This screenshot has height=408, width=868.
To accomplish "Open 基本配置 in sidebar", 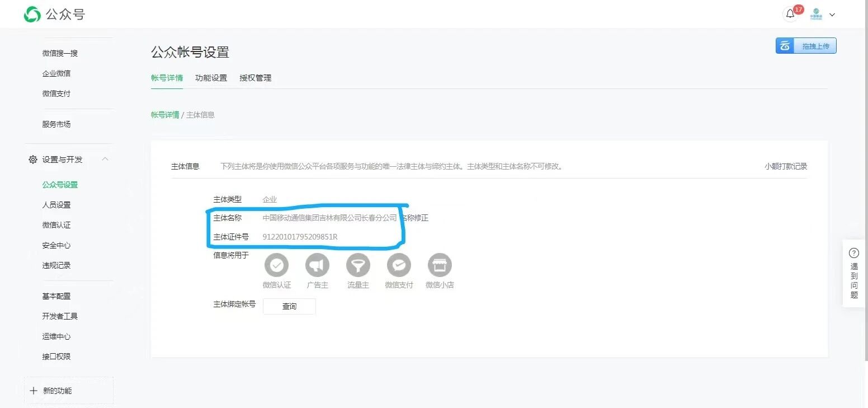I will tap(56, 296).
